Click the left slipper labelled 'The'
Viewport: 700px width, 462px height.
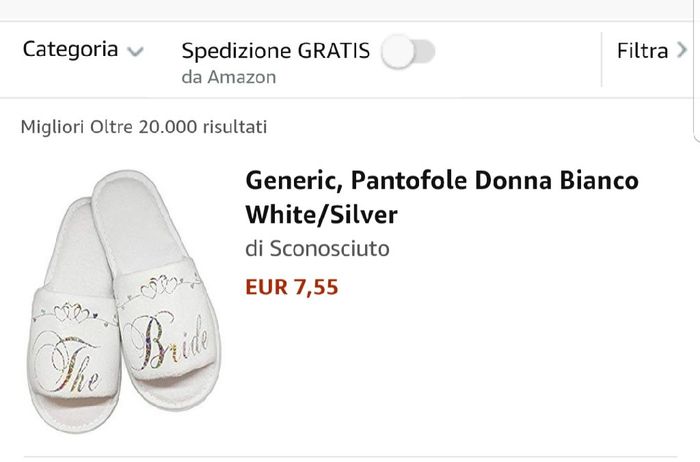[73, 320]
